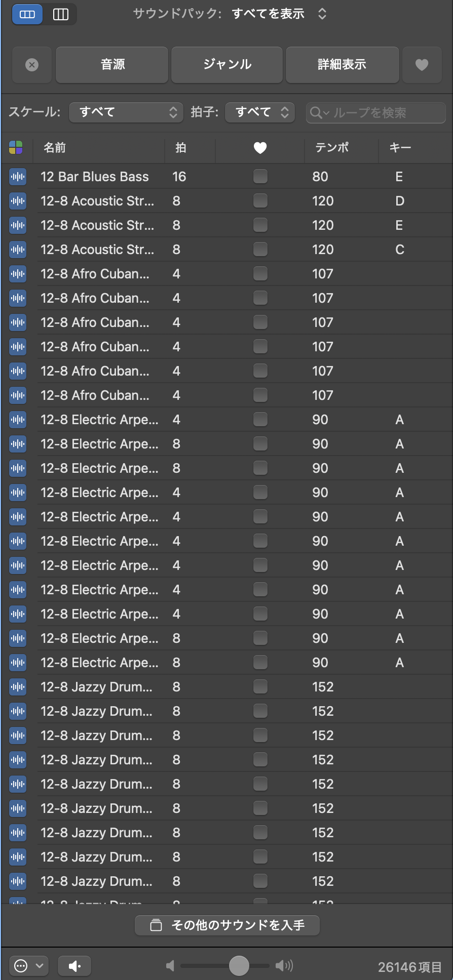Click loop icon of last 12-8 Afro Cuban
The height and width of the screenshot is (980, 453).
coord(18,395)
